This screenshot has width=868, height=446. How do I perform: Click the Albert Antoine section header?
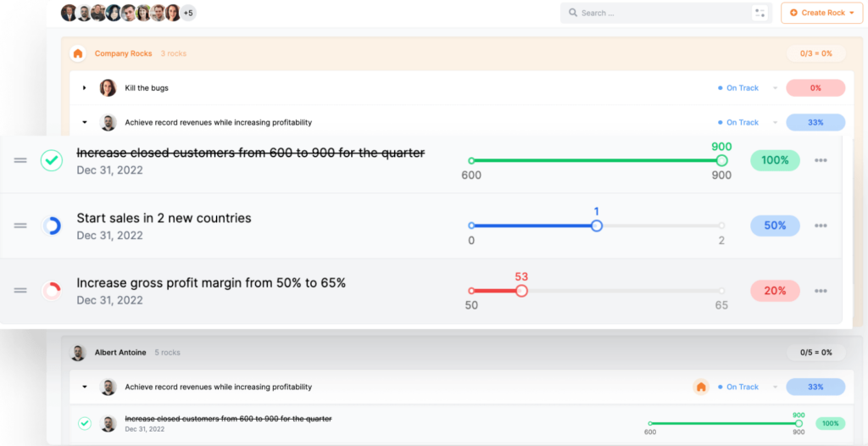tap(120, 352)
